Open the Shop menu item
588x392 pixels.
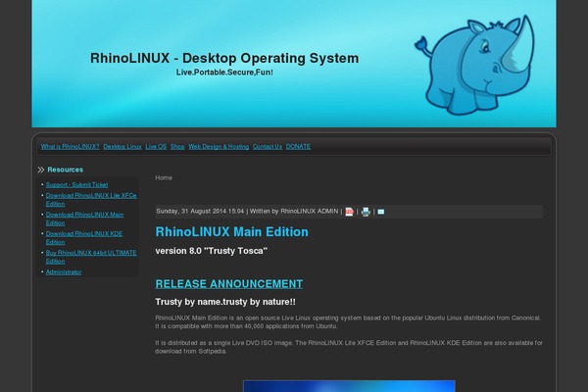[177, 147]
